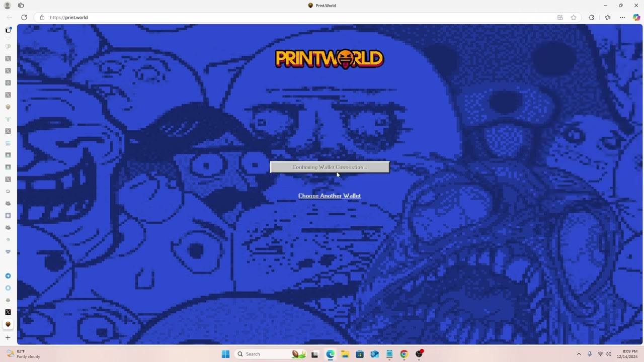The image size is (644, 362).
Task: Open the weather widget showing Partly cloudy
Action: tap(22, 354)
